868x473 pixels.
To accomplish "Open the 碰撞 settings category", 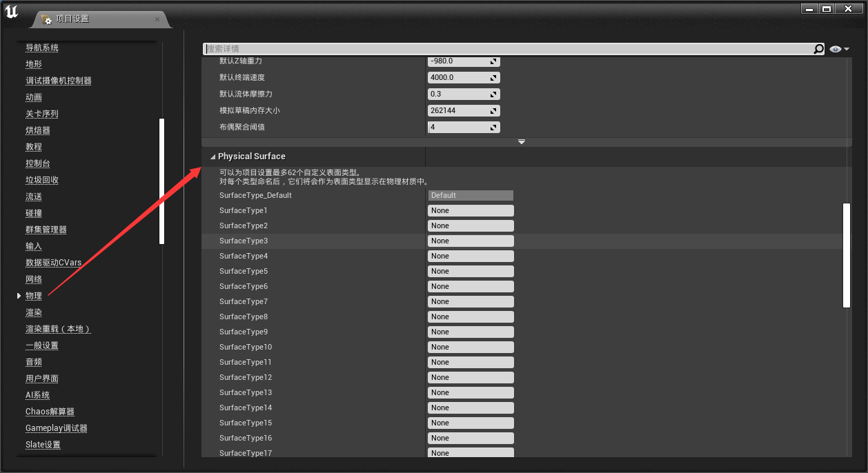I will 34,213.
